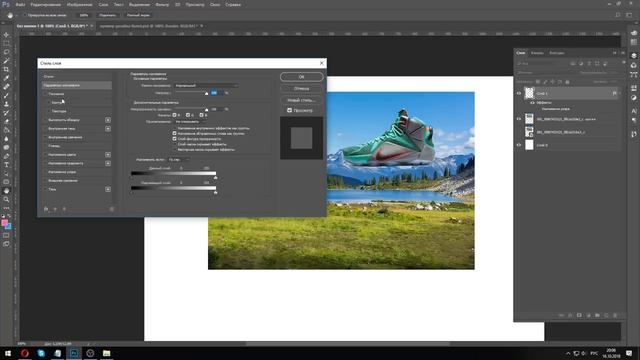Delete layer via Layers panel trash icon
The height and width of the screenshot is (360, 640).
pyautogui.click(x=615, y=315)
